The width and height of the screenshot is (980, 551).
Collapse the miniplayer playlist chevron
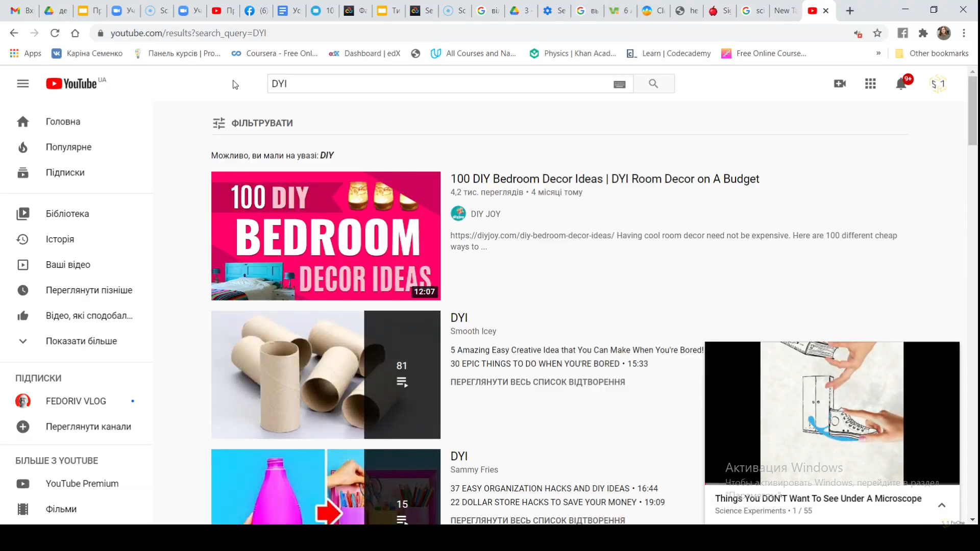click(942, 505)
